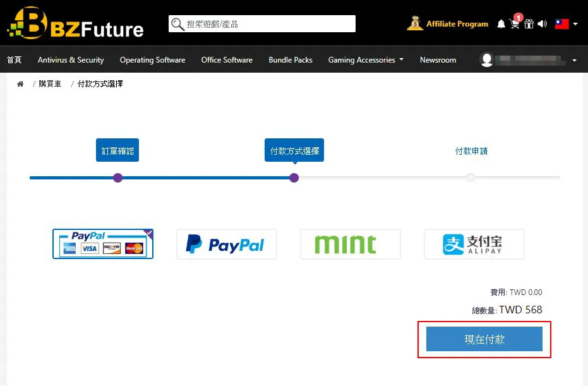Click the home breadcrumb icon
This screenshot has height=386, width=588.
[x=20, y=83]
